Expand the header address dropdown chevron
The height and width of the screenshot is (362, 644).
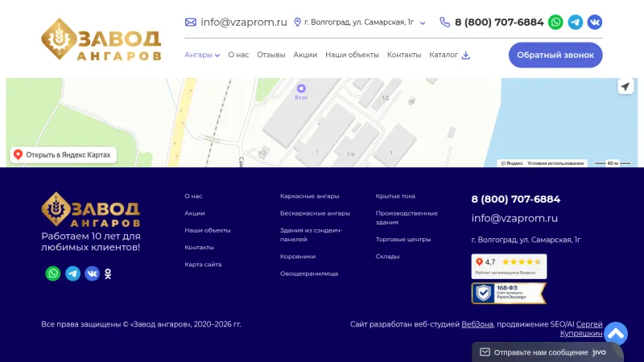pyautogui.click(x=423, y=23)
